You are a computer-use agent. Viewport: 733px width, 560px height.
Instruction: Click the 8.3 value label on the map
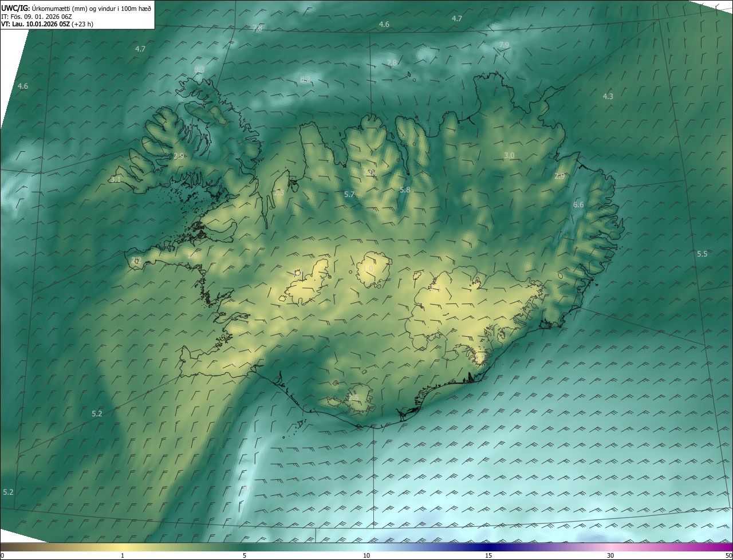(x=199, y=69)
